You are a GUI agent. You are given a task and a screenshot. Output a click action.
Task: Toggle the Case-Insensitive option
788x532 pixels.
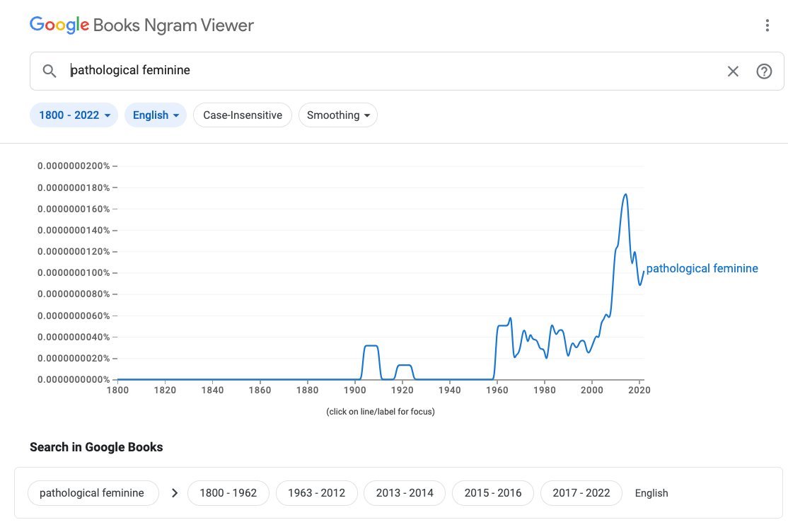coord(242,115)
